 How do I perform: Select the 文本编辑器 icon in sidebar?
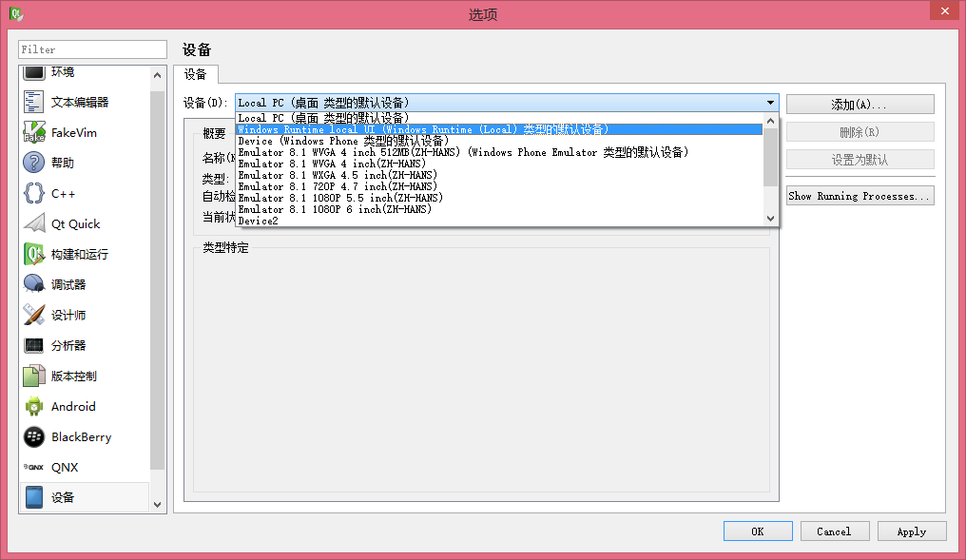pyautogui.click(x=34, y=102)
